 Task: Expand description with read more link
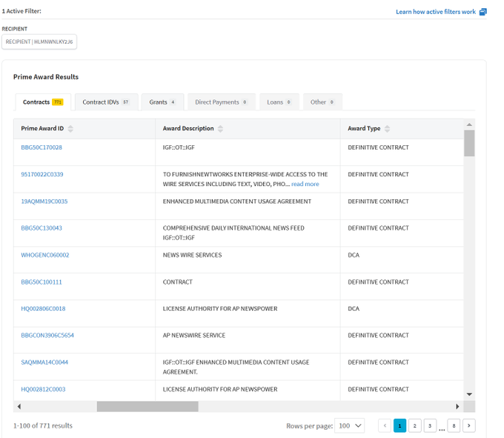click(305, 184)
